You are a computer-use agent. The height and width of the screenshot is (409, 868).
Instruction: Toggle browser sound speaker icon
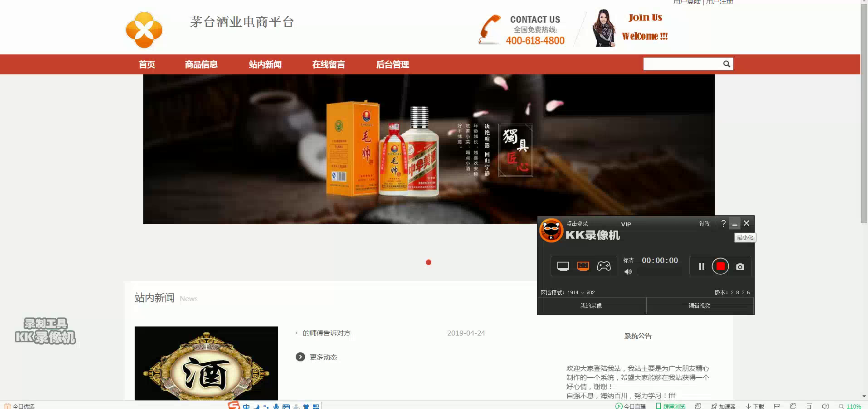tap(825, 406)
